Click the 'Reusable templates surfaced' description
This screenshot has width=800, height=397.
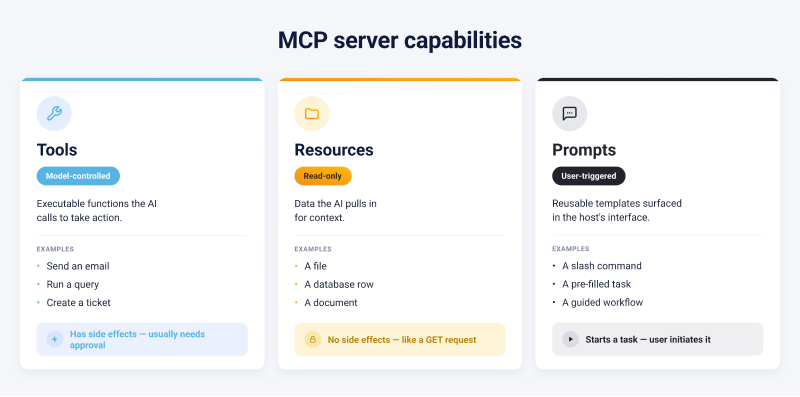point(617,211)
